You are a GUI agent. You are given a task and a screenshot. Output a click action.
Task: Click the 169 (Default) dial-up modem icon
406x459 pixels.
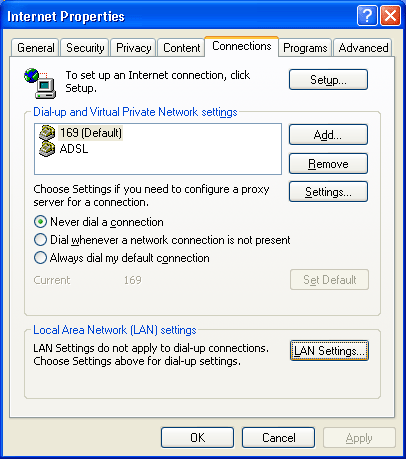click(x=47, y=133)
